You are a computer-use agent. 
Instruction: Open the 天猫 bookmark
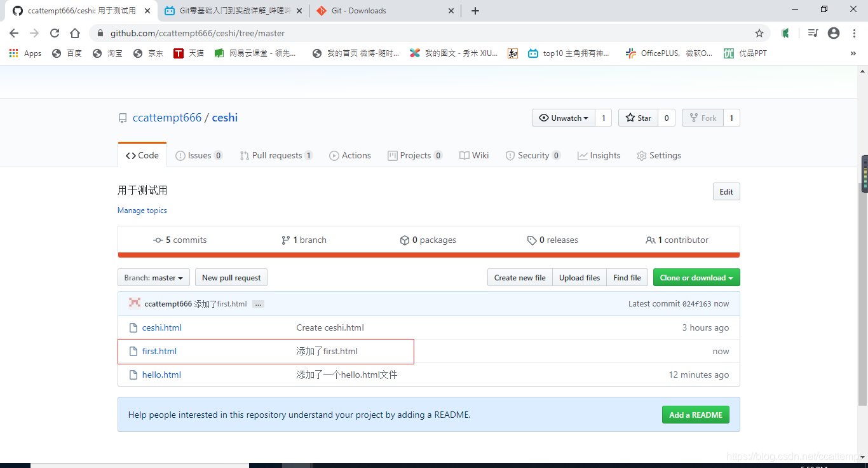coord(189,53)
